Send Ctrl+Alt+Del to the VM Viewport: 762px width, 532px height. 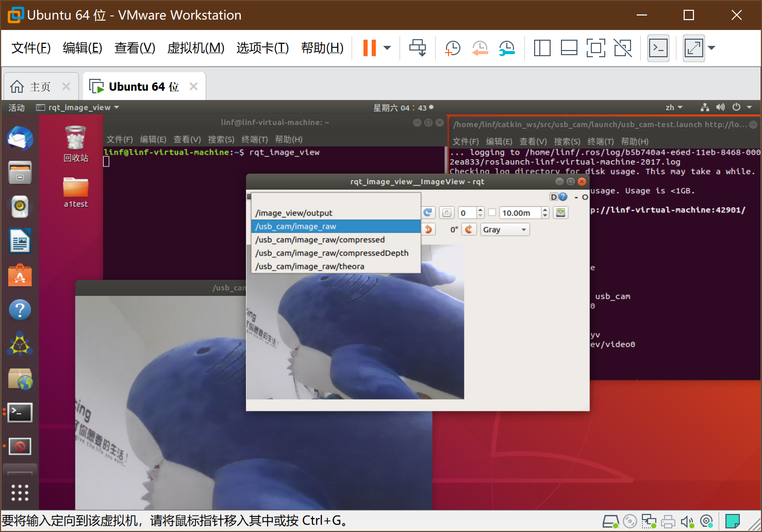coord(418,48)
